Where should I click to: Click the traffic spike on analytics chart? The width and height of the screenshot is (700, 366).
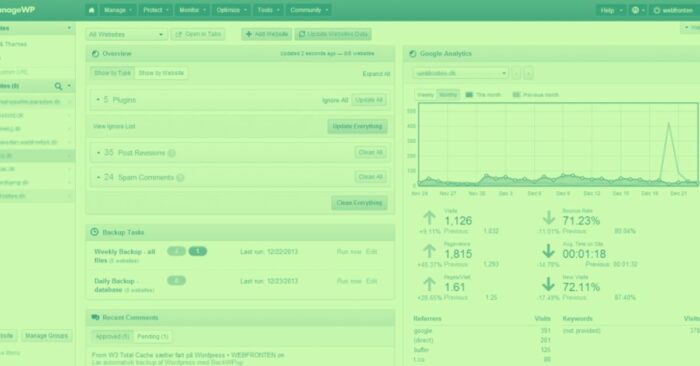[x=669, y=124]
